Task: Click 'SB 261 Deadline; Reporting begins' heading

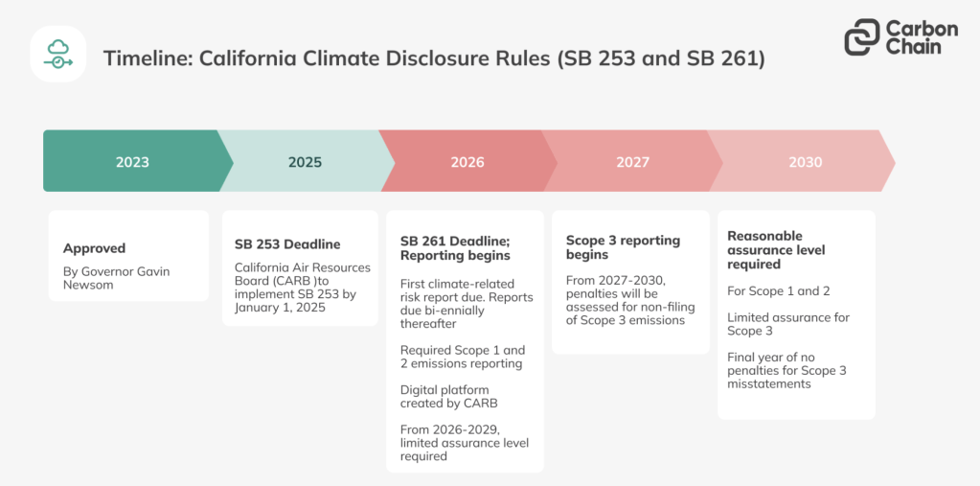Action: coord(455,248)
